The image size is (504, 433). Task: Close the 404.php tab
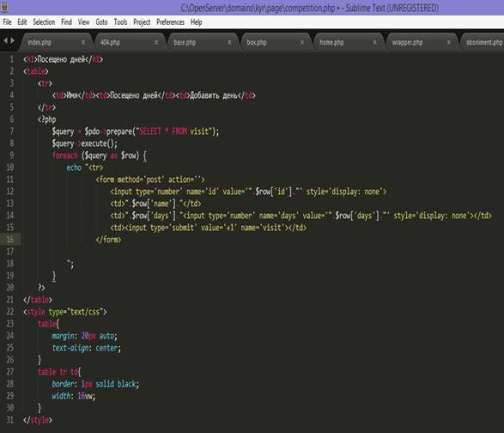(x=156, y=42)
